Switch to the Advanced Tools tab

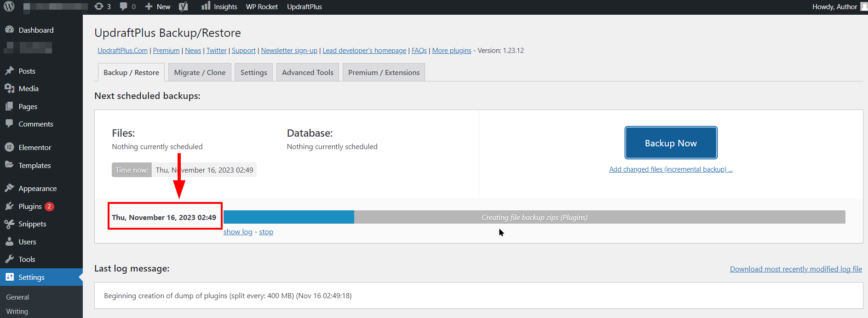(308, 72)
